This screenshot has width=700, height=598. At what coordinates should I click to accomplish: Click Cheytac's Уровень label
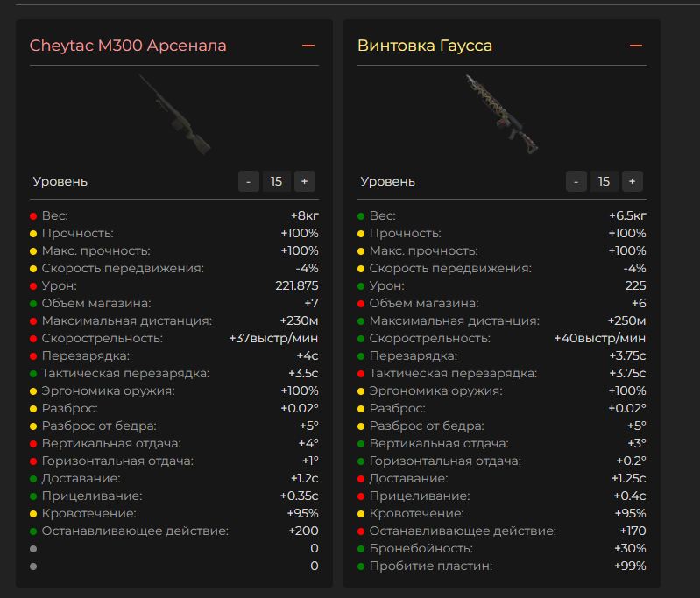pyautogui.click(x=60, y=181)
